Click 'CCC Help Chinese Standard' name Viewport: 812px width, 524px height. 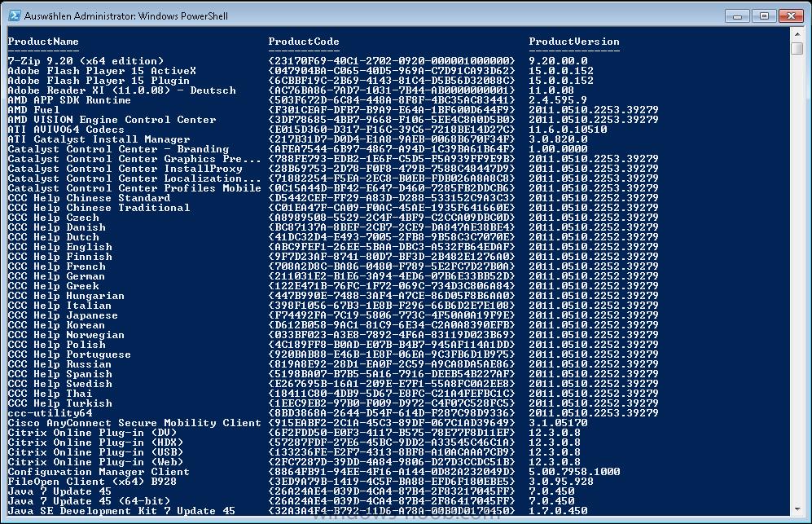point(89,198)
